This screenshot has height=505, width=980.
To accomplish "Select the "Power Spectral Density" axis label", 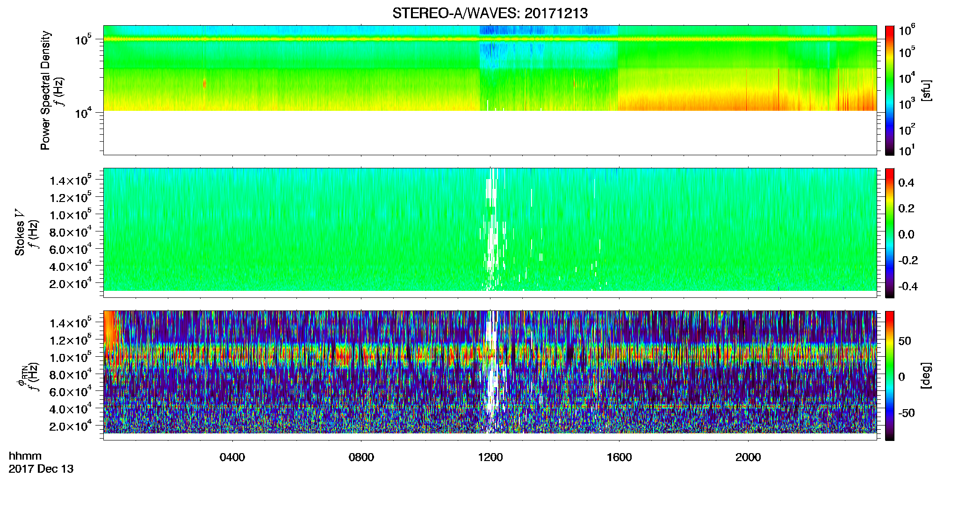I will point(45,90).
